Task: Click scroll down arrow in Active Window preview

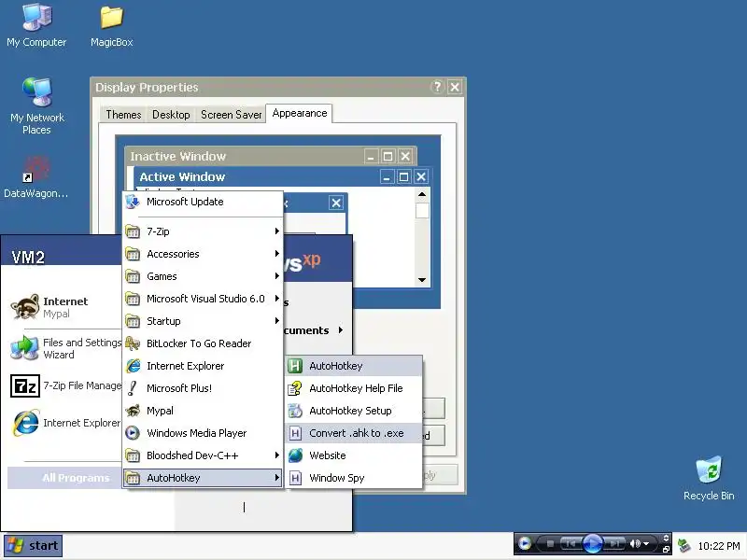Action: pos(422,280)
